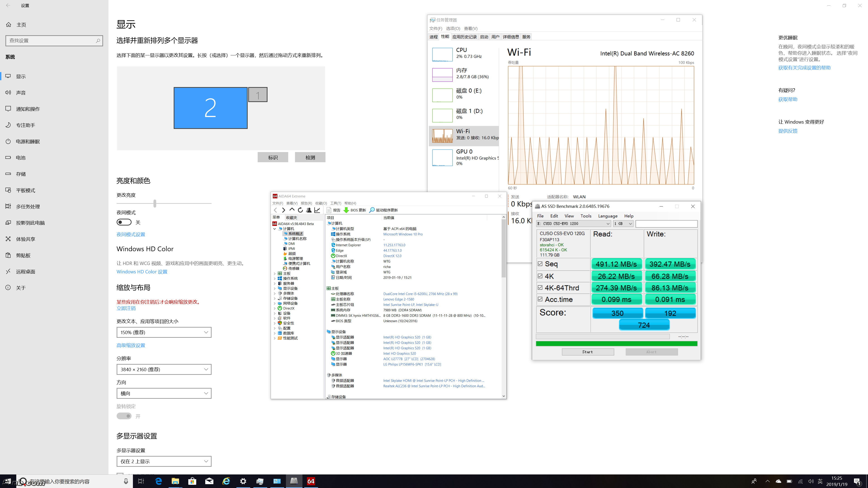
Task: Switch to the 详细信息 tab in Task Manager
Action: coord(510,37)
